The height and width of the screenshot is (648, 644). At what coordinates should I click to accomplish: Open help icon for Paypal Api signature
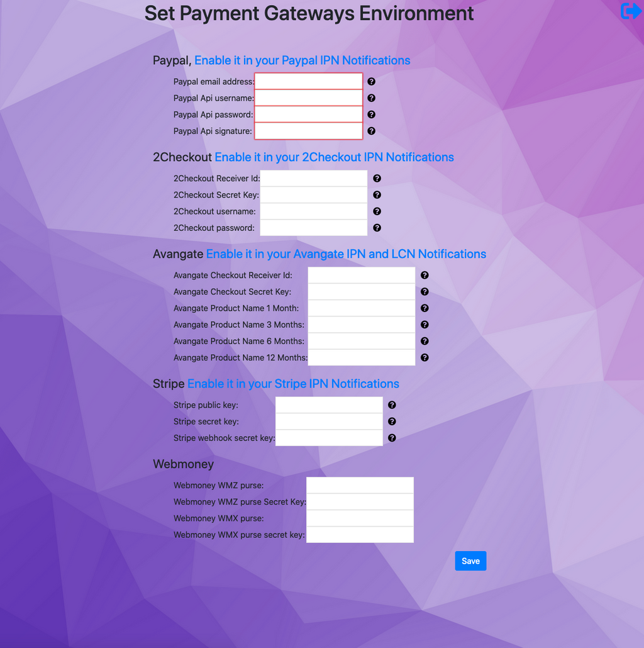click(x=371, y=131)
